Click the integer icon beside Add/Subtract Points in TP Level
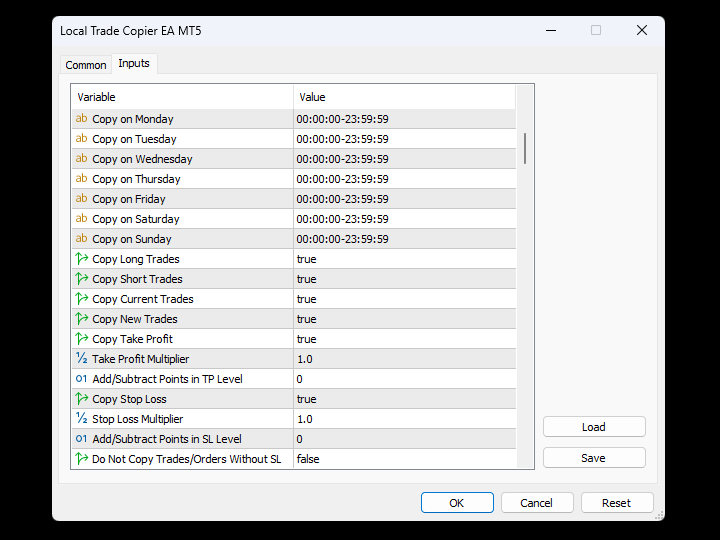 point(81,379)
